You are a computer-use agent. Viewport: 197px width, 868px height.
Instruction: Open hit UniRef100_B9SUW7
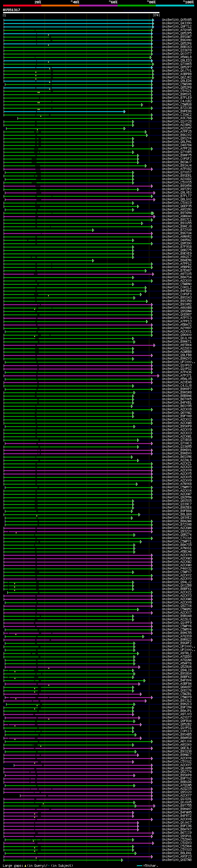176,37
